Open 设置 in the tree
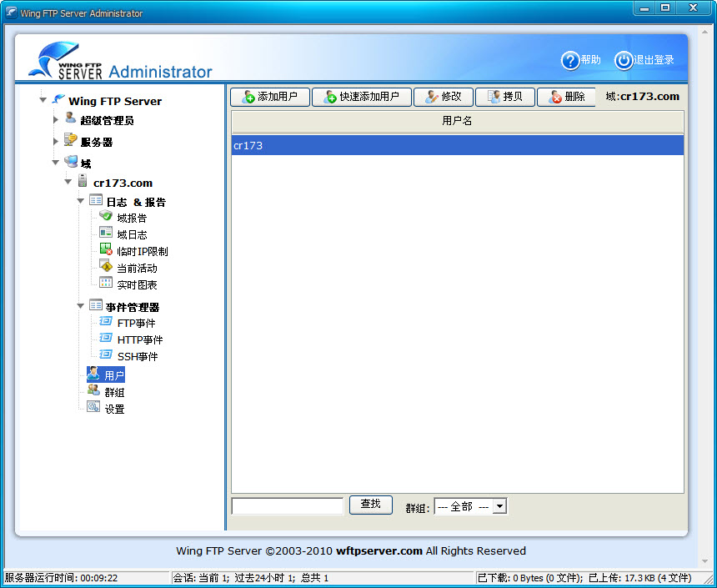This screenshot has width=717, height=588. tap(114, 409)
